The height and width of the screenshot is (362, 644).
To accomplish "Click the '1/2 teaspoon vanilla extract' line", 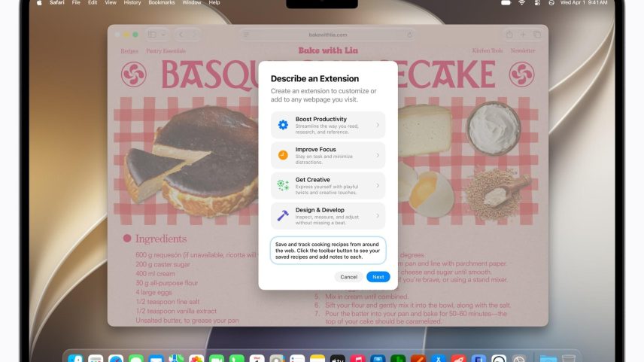I will pos(176,312).
